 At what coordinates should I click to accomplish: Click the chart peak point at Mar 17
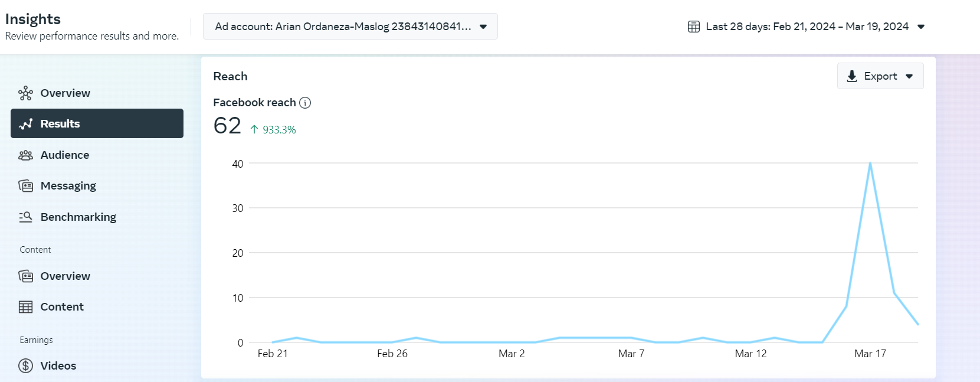[870, 163]
